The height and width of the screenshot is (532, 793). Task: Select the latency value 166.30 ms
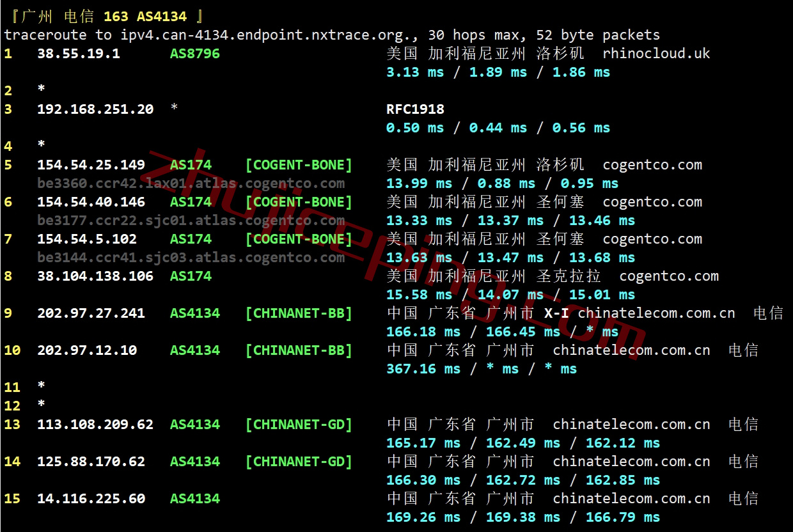click(423, 480)
